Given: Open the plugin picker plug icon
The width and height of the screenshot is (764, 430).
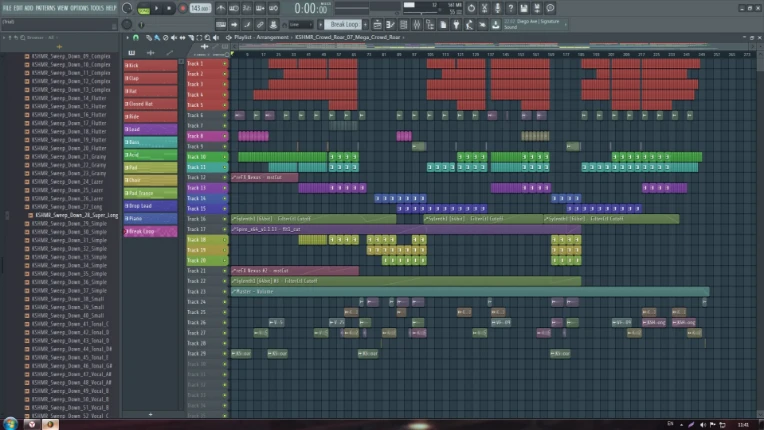Looking at the screenshot, I should (456, 24).
